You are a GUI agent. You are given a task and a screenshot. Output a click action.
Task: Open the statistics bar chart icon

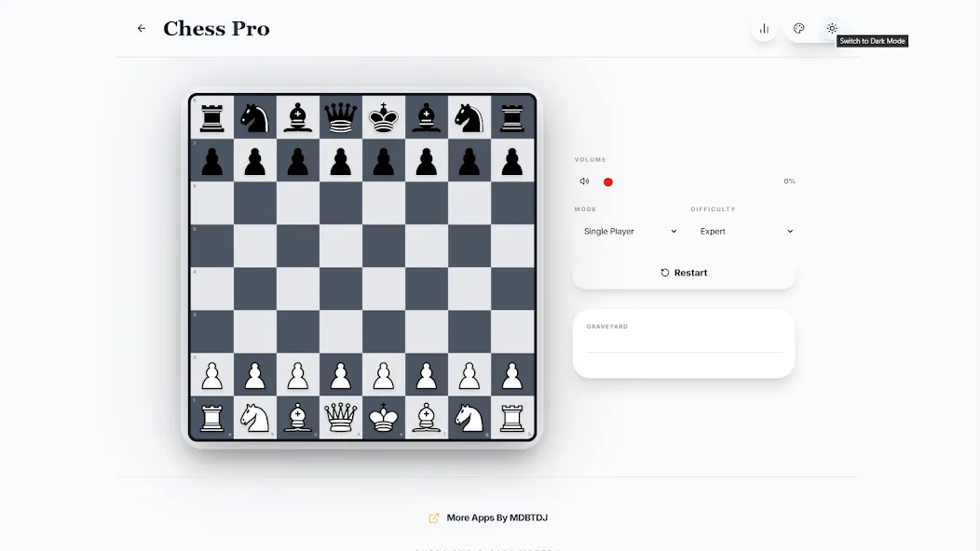pos(764,28)
